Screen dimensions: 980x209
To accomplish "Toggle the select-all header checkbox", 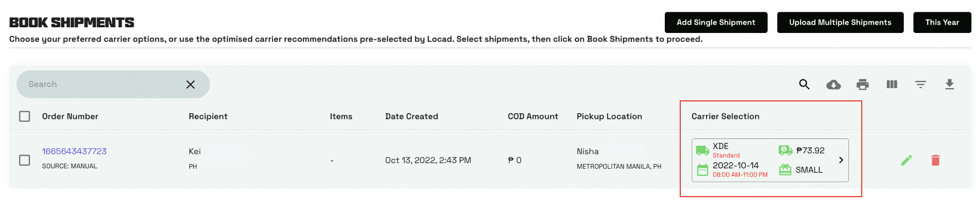I will click(25, 116).
